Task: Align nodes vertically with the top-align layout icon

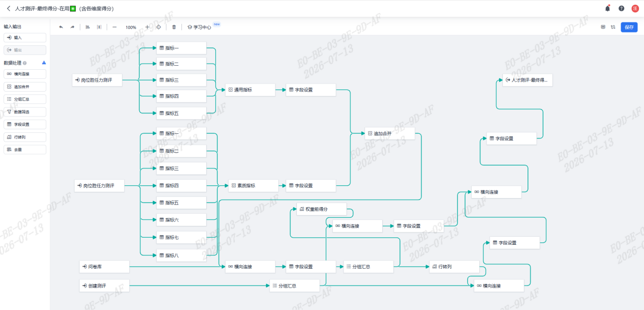Action: coord(99,27)
